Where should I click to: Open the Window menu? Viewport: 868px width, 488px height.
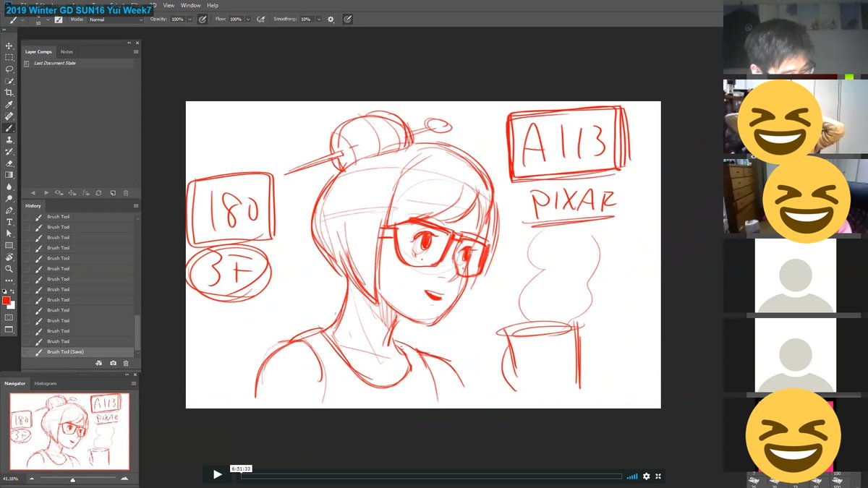click(x=191, y=5)
